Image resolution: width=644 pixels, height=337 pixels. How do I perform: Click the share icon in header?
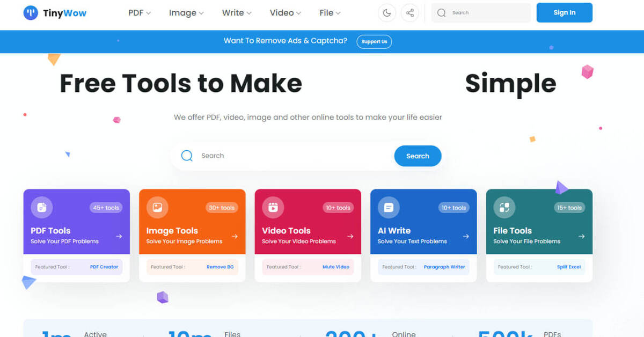(x=410, y=13)
